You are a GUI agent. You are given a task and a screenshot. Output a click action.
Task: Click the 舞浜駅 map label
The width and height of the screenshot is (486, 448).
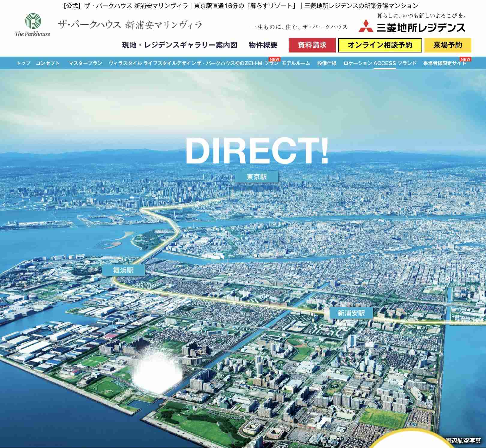(x=124, y=270)
